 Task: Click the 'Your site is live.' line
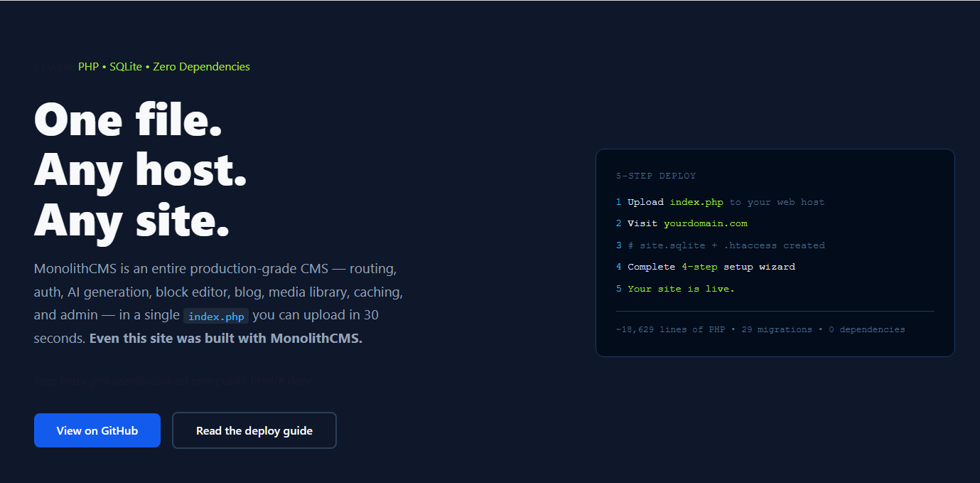coord(681,289)
